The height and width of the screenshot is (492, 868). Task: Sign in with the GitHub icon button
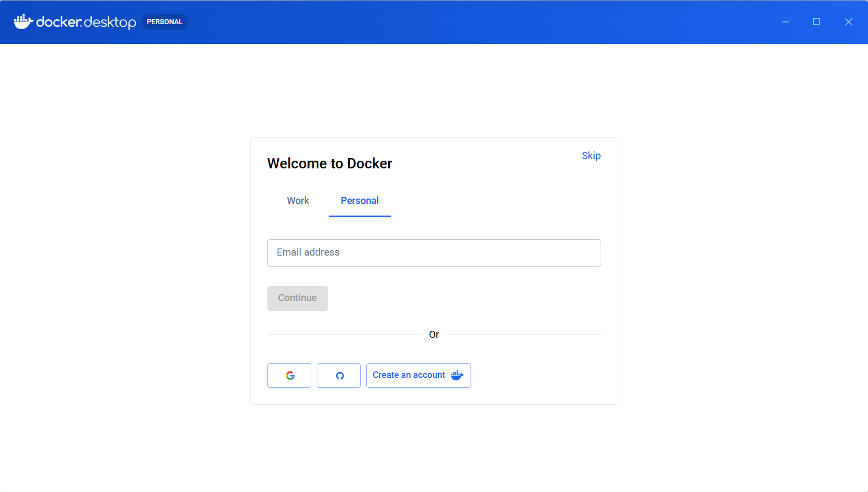[339, 376]
